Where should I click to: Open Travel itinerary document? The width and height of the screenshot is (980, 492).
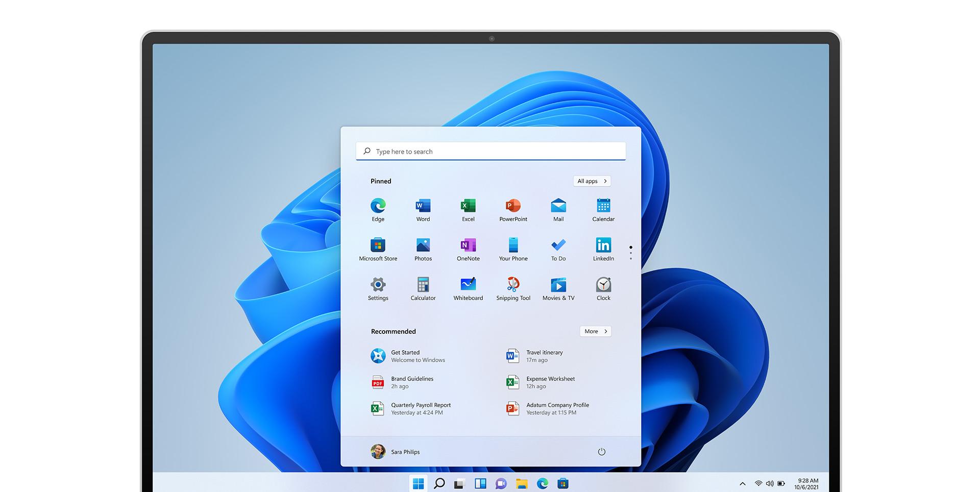pyautogui.click(x=535, y=356)
